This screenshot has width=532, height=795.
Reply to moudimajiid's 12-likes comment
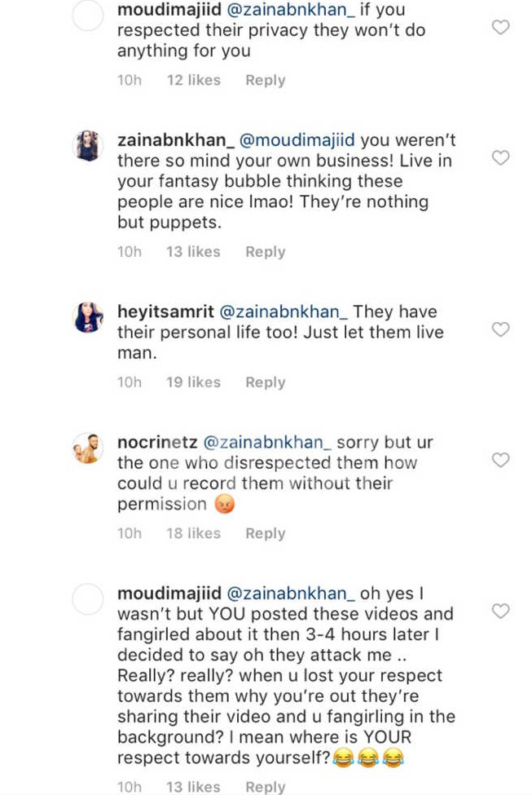tap(265, 80)
